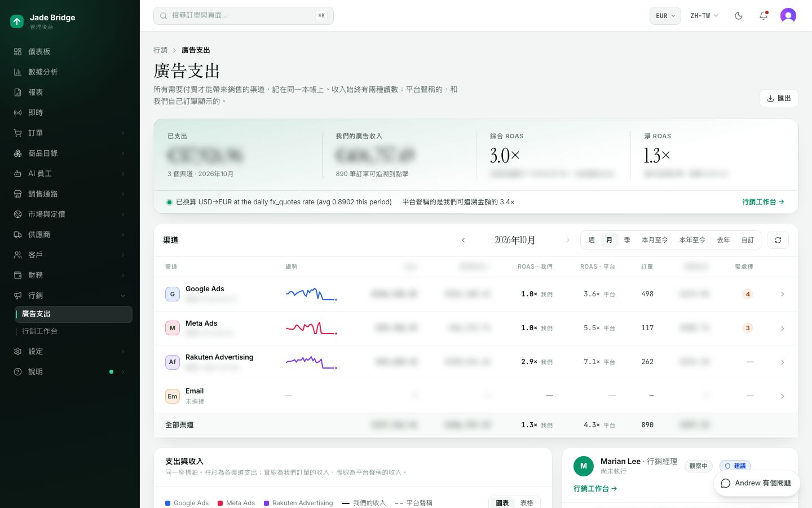The width and height of the screenshot is (812, 508).
Task: Select the 本月至今 range
Action: tap(655, 240)
